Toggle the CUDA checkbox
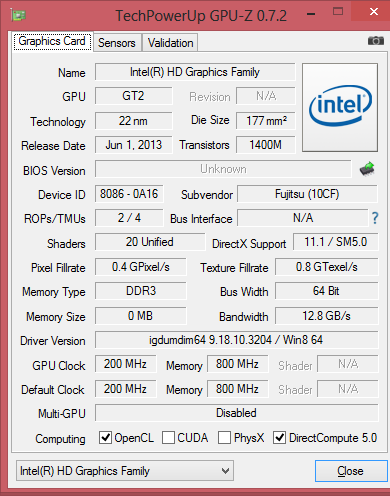This screenshot has width=390, height=496. tap(168, 438)
